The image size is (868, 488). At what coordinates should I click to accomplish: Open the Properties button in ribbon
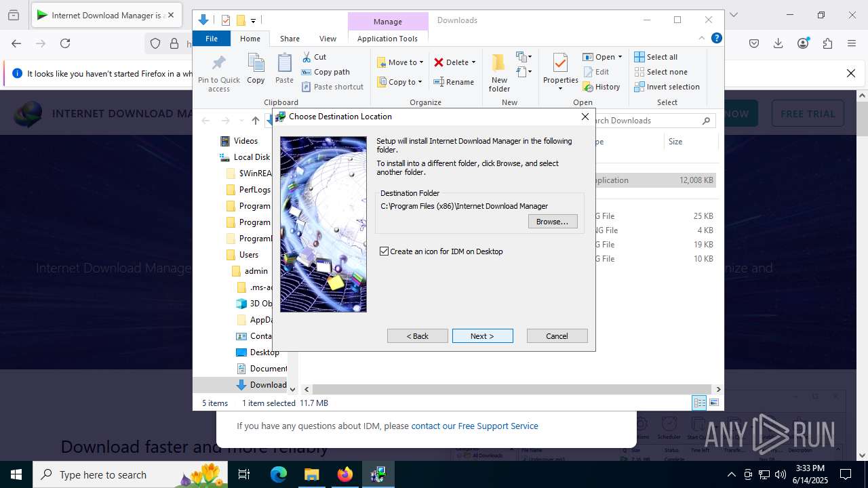point(560,73)
